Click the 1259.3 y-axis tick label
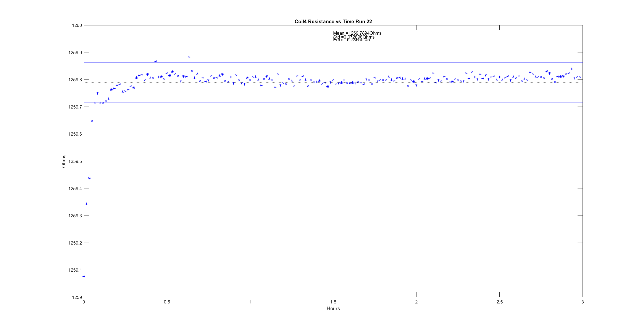The image size is (644, 334). point(75,216)
